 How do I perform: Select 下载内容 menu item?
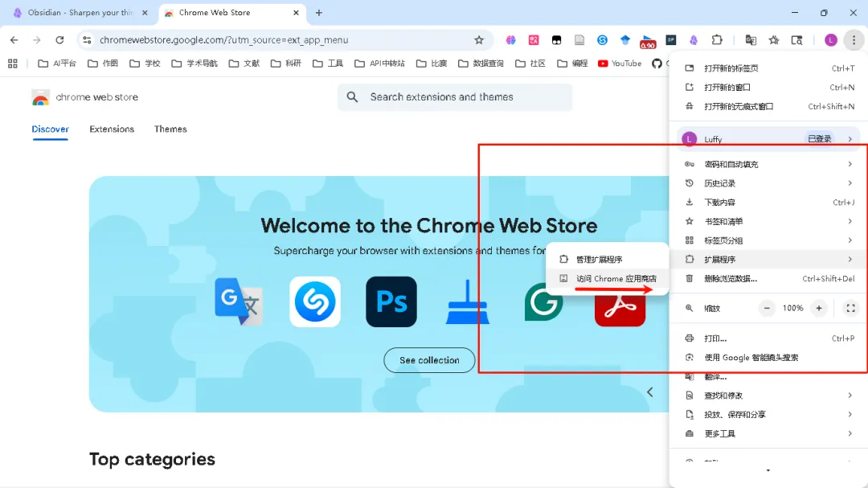click(768, 202)
